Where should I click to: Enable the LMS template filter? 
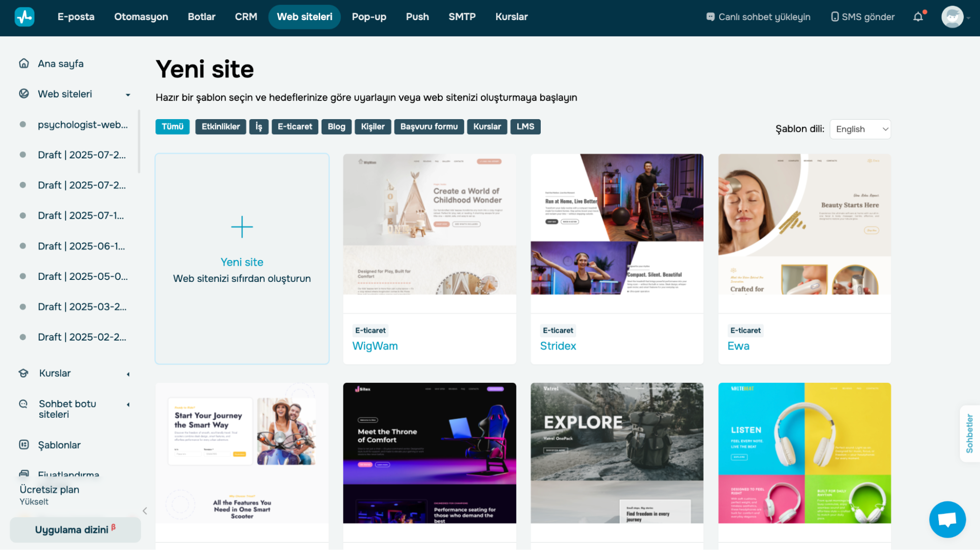pyautogui.click(x=525, y=126)
